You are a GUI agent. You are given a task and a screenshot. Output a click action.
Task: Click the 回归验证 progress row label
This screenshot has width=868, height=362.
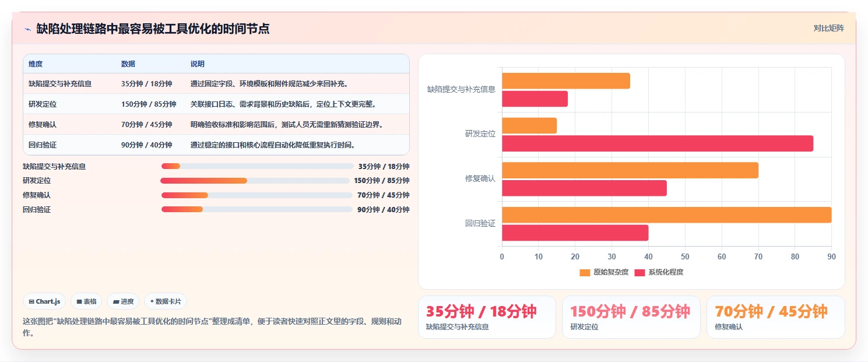point(37,209)
